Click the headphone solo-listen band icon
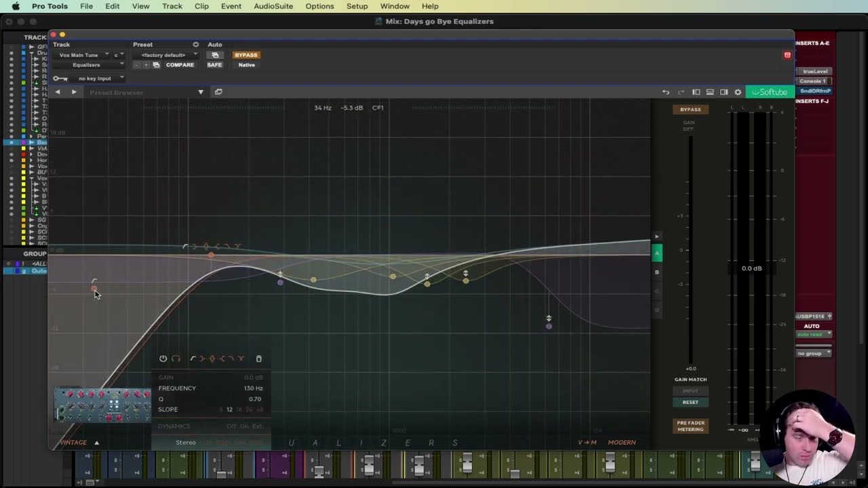Screen dimensions: 868x488 coord(176,359)
